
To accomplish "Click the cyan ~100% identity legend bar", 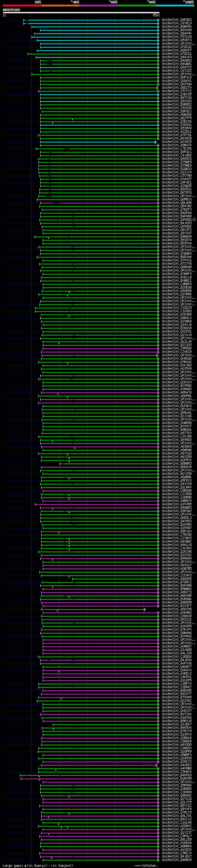I will pos(175,6).
